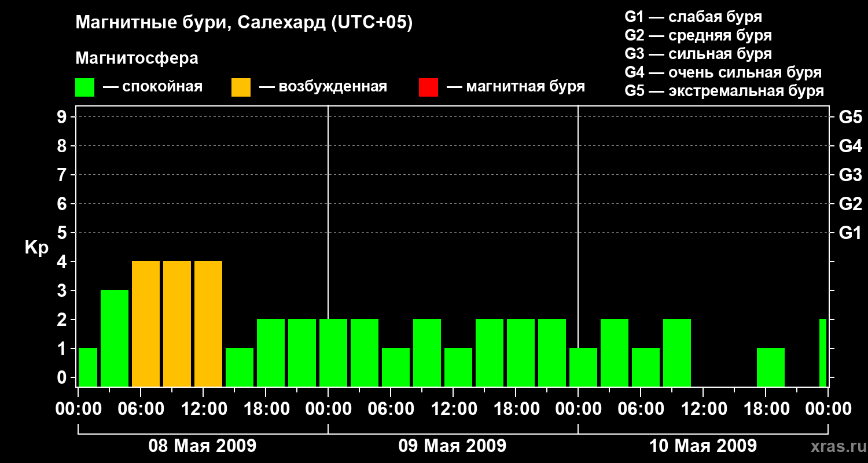Click the 'G4 — очень сильная буря' description line
This screenshot has height=463, width=868.
click(x=723, y=72)
